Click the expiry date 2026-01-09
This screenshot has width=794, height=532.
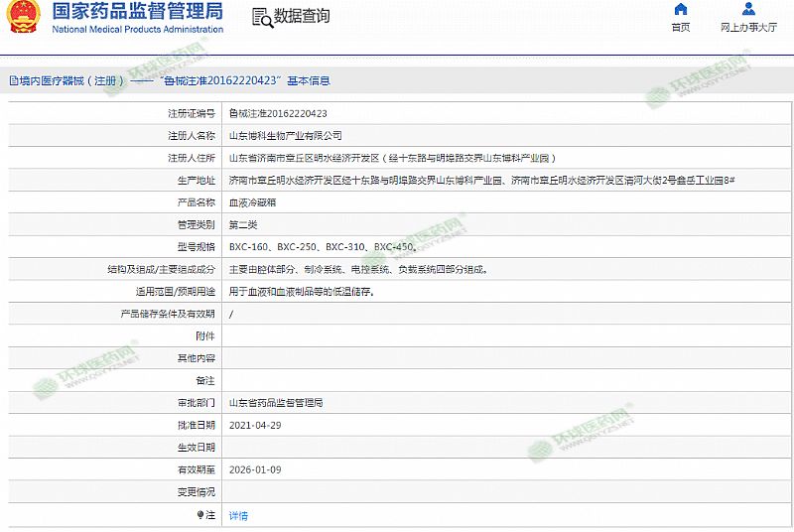pyautogui.click(x=254, y=470)
